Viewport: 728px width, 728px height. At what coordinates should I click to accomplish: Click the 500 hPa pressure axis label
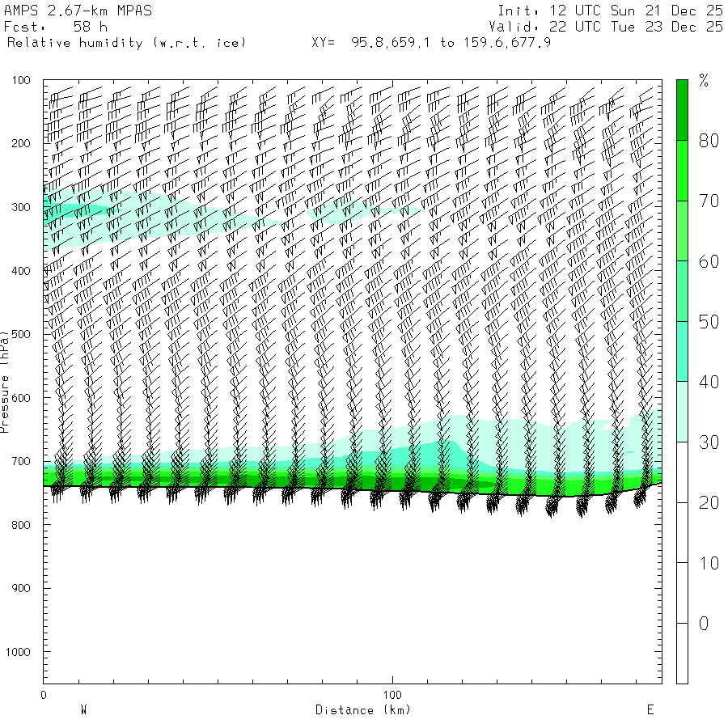pos(21,334)
